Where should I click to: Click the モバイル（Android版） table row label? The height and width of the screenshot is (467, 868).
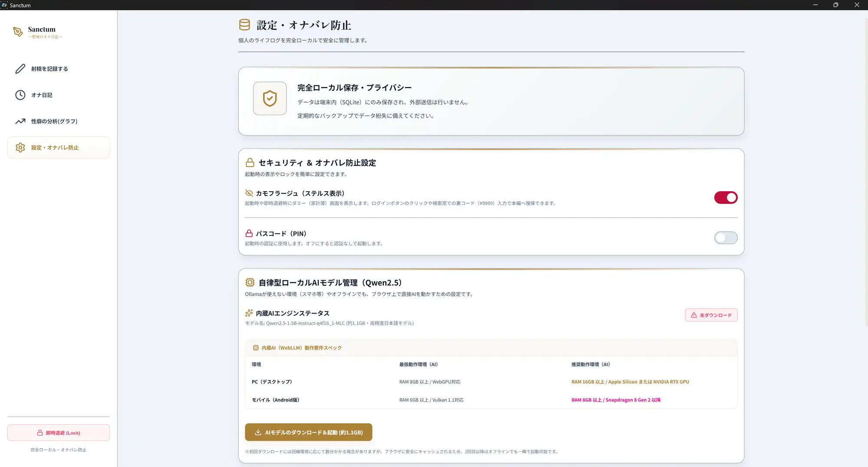tap(276, 400)
